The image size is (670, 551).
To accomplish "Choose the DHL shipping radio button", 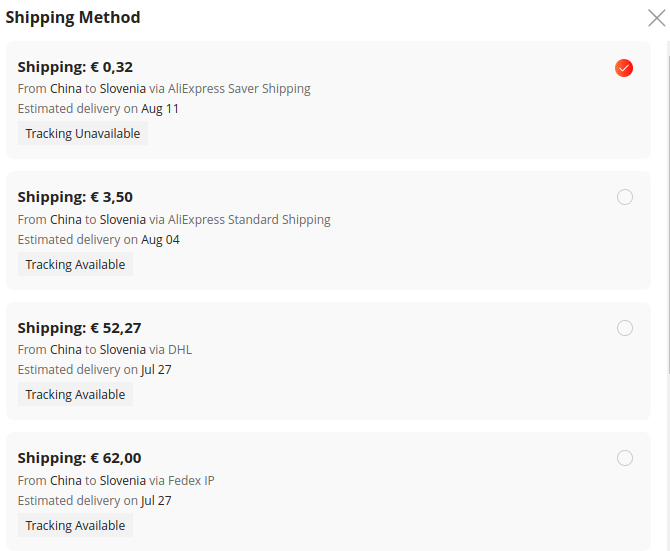I will tap(625, 328).
